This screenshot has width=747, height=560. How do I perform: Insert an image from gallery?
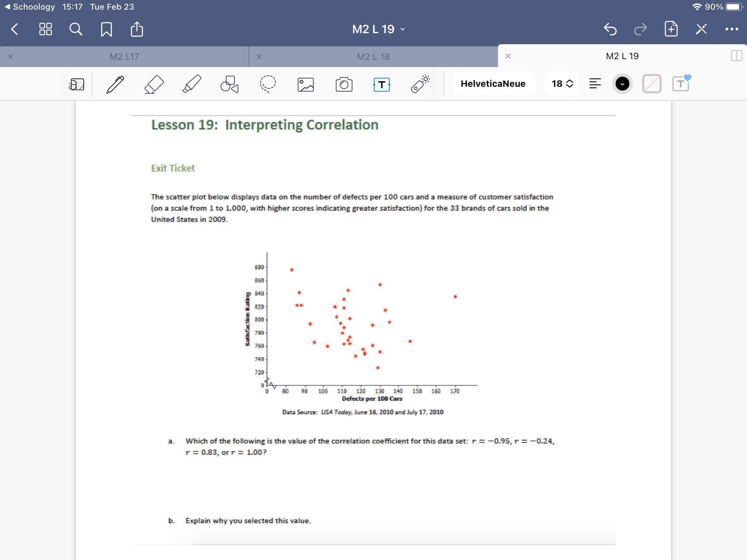pos(306,84)
